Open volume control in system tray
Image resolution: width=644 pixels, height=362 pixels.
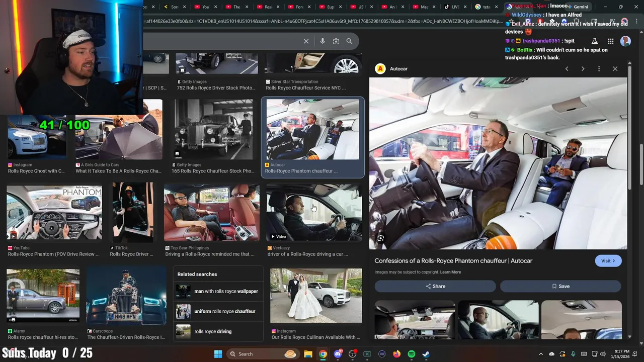(x=603, y=354)
